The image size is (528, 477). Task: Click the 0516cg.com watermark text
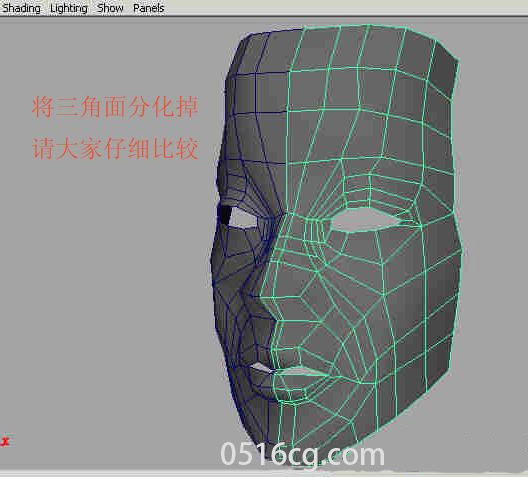pos(302,454)
